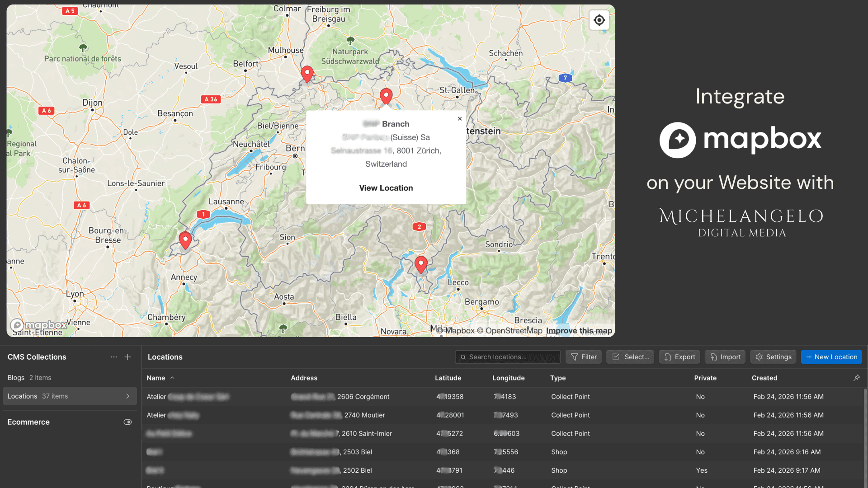The width and height of the screenshot is (868, 488).
Task: Close the Branch popup with the X
Action: tap(460, 118)
